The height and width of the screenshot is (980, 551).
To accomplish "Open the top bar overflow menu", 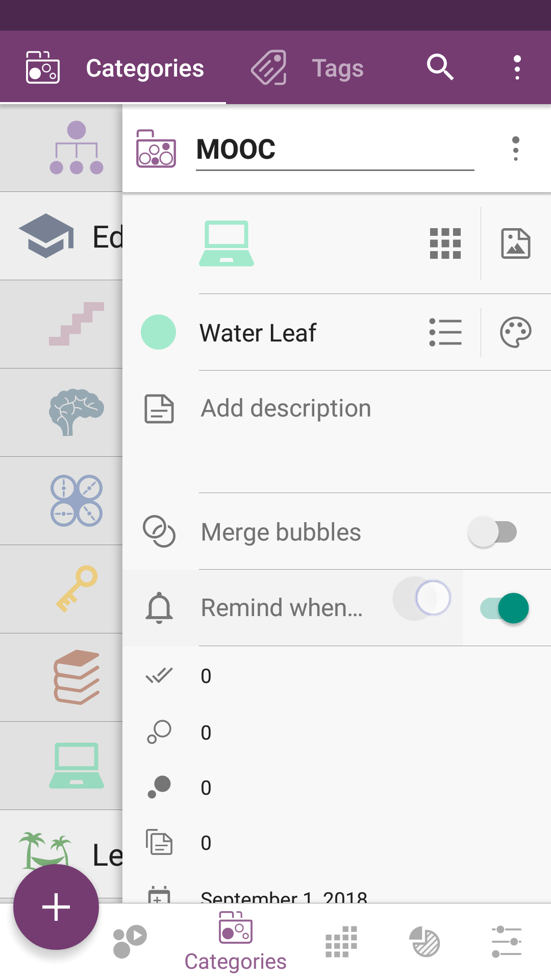I will click(x=517, y=67).
